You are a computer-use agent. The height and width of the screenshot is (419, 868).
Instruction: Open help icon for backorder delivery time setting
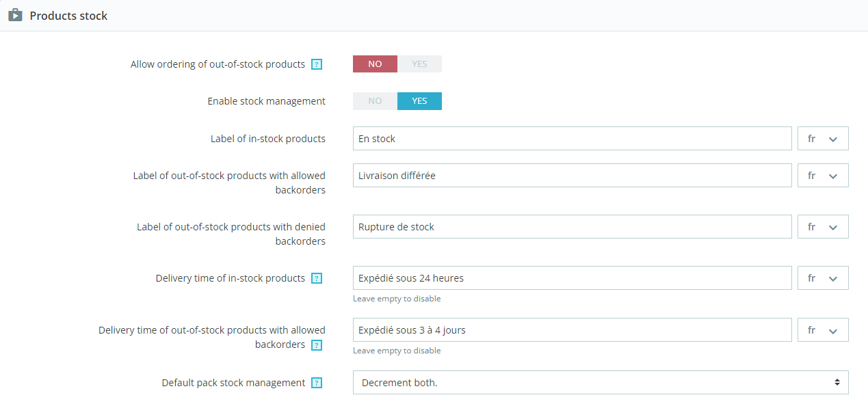coord(316,345)
